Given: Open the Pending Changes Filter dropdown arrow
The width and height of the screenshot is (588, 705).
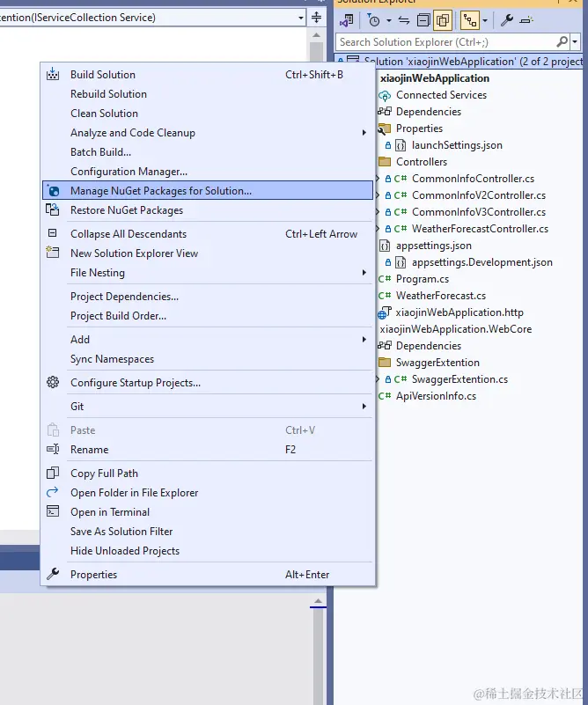Looking at the screenshot, I should tap(389, 20).
